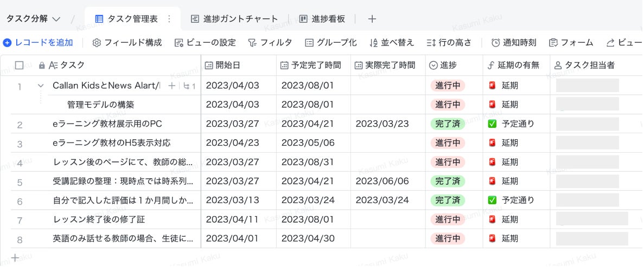Click the 進捗 column header
Image resolution: width=644 pixels, height=267 pixels.
[x=448, y=66]
